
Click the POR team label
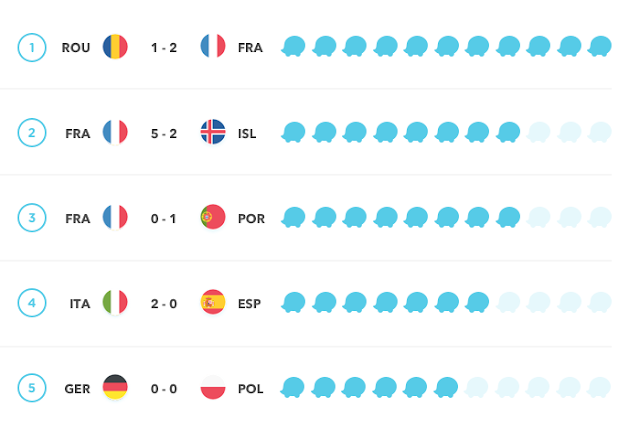251,217
